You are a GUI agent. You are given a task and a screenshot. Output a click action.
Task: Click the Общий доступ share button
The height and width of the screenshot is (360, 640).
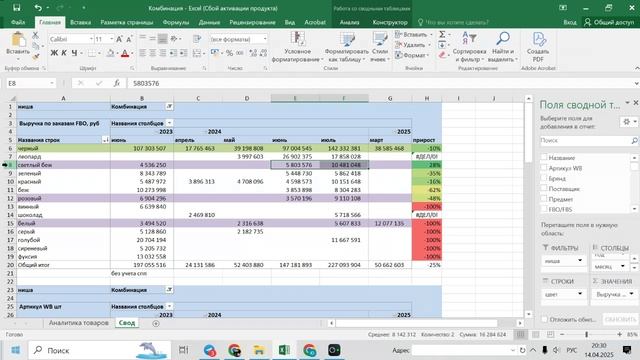(x=609, y=22)
